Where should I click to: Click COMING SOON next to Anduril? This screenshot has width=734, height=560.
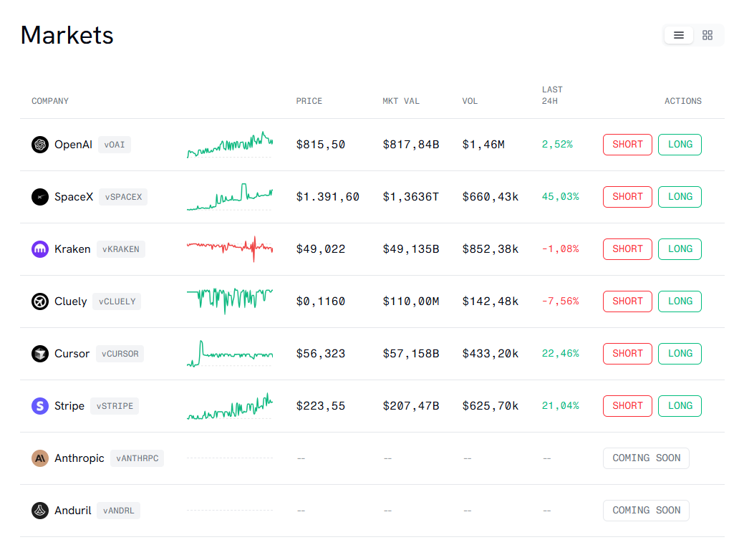click(x=645, y=510)
